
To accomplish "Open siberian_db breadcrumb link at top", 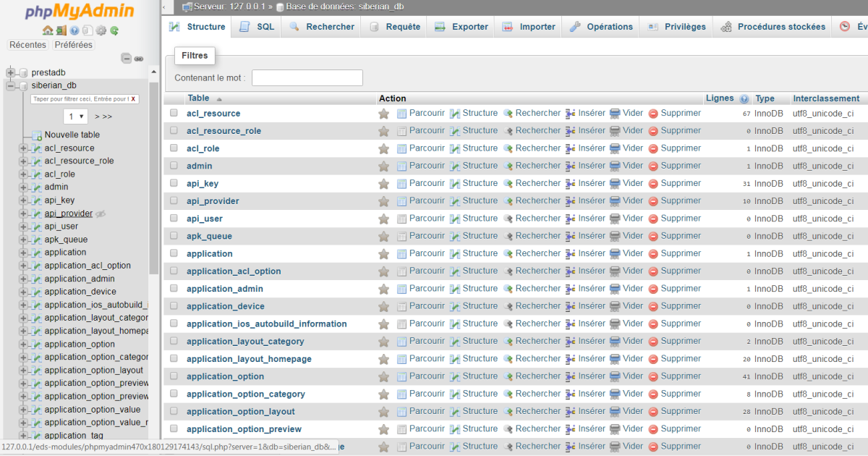I will point(345,7).
